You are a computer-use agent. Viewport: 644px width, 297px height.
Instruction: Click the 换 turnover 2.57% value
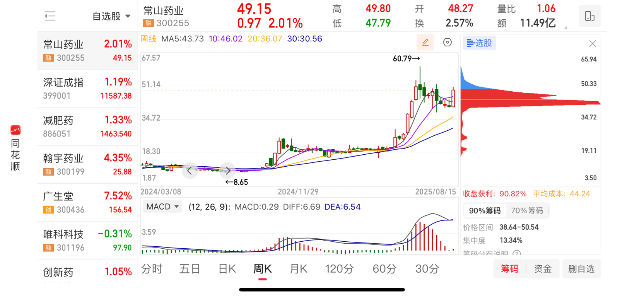(x=459, y=23)
